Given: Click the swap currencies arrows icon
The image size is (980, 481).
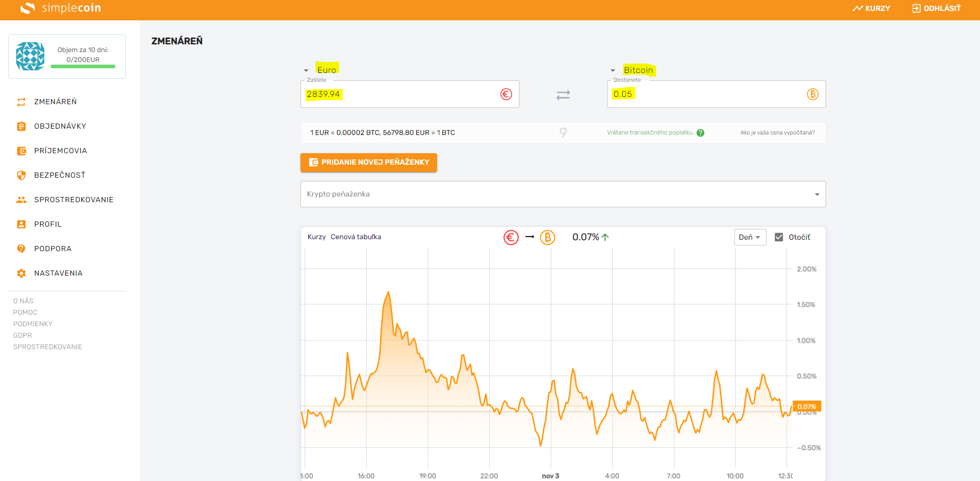Looking at the screenshot, I should coord(563,95).
